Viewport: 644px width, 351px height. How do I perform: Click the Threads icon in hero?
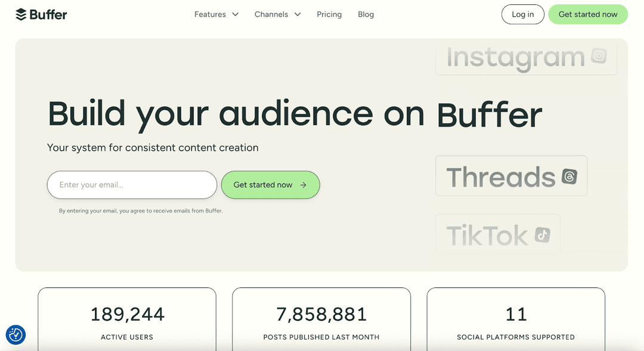[569, 176]
